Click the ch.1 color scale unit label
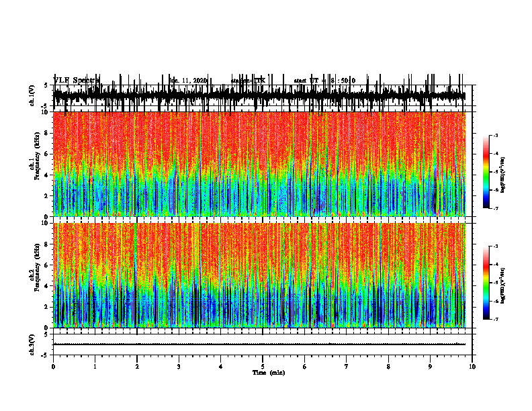The height and width of the screenshot is (411, 532). click(503, 175)
